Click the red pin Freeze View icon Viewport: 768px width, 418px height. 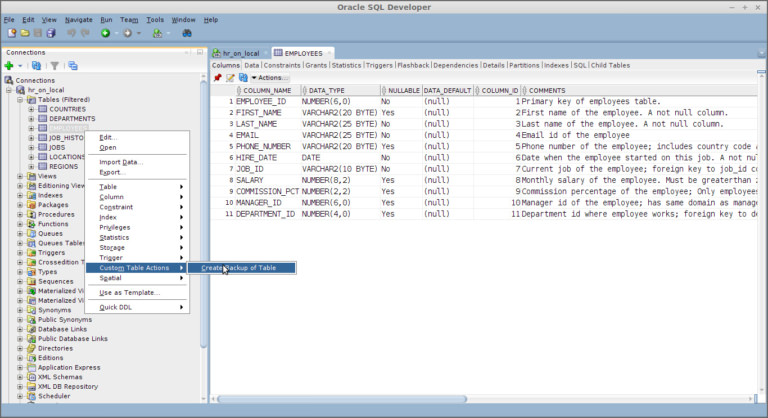[x=217, y=77]
